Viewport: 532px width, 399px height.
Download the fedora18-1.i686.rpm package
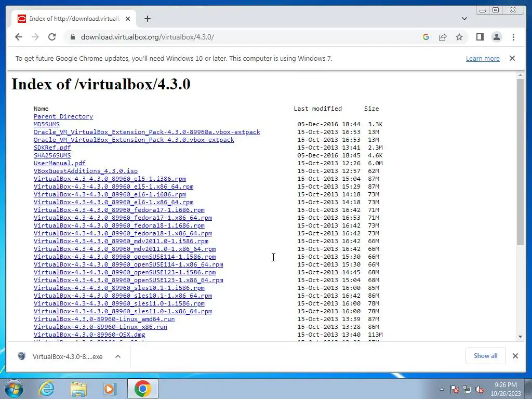[119, 225]
